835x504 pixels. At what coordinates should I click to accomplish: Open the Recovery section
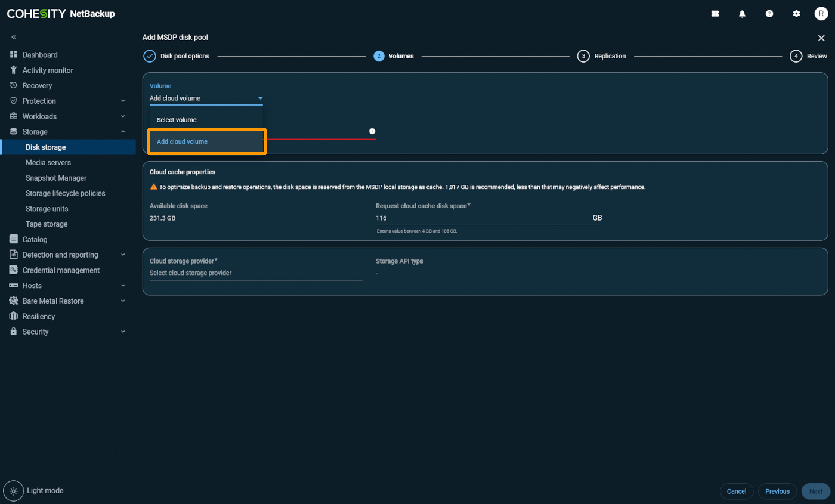pyautogui.click(x=38, y=85)
